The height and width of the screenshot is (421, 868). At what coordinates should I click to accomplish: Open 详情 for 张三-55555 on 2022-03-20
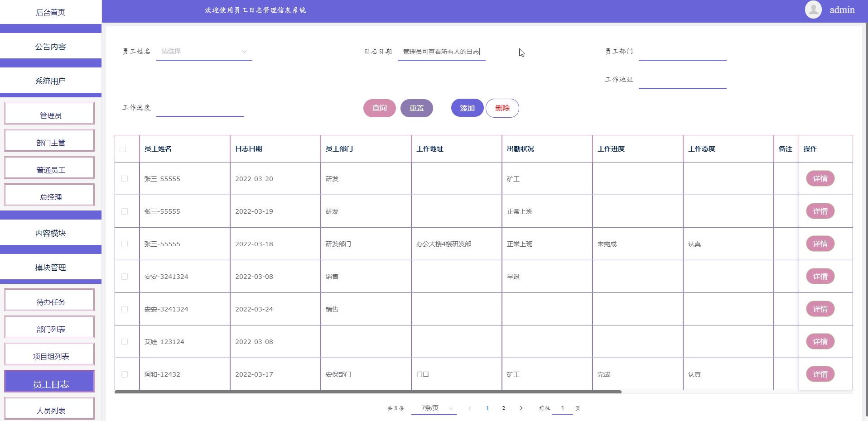pyautogui.click(x=820, y=179)
